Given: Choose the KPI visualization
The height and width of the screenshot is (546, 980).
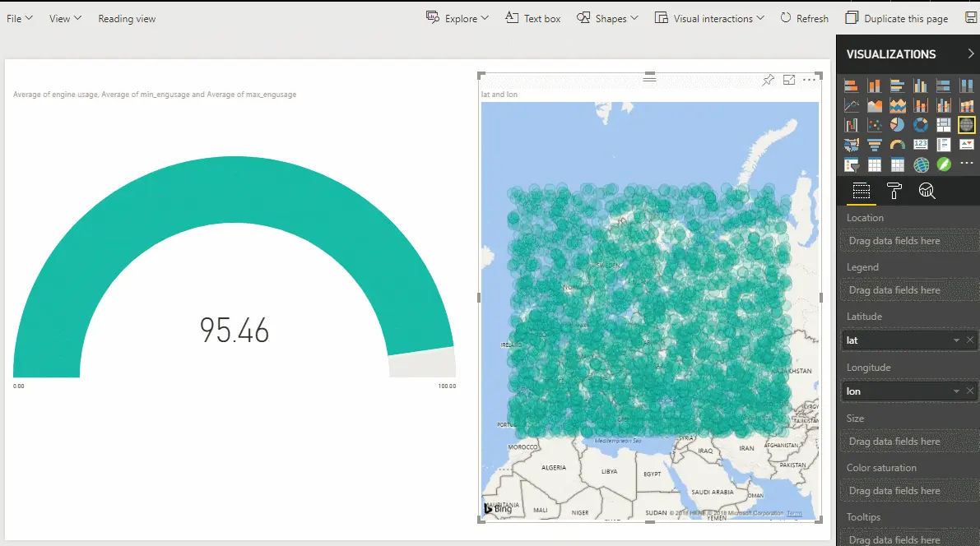Looking at the screenshot, I should [967, 145].
